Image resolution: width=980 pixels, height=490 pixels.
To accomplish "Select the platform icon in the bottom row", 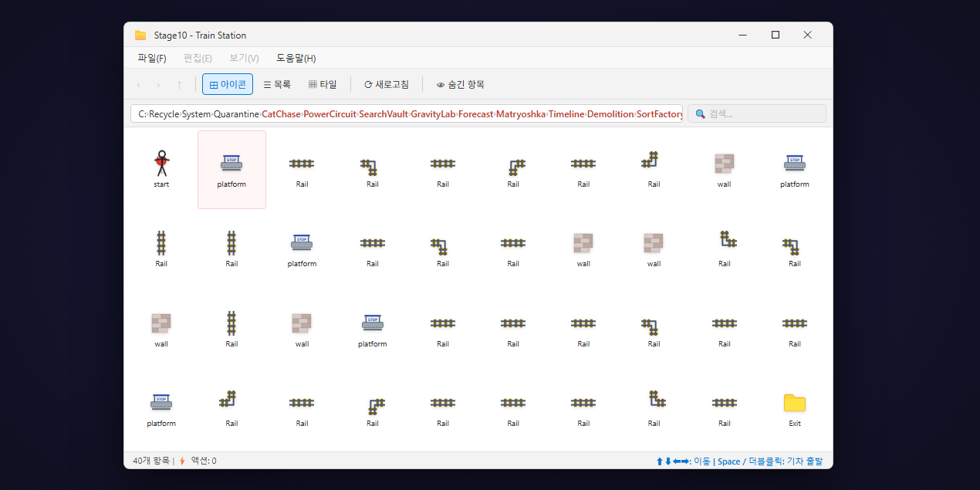I will (x=161, y=403).
